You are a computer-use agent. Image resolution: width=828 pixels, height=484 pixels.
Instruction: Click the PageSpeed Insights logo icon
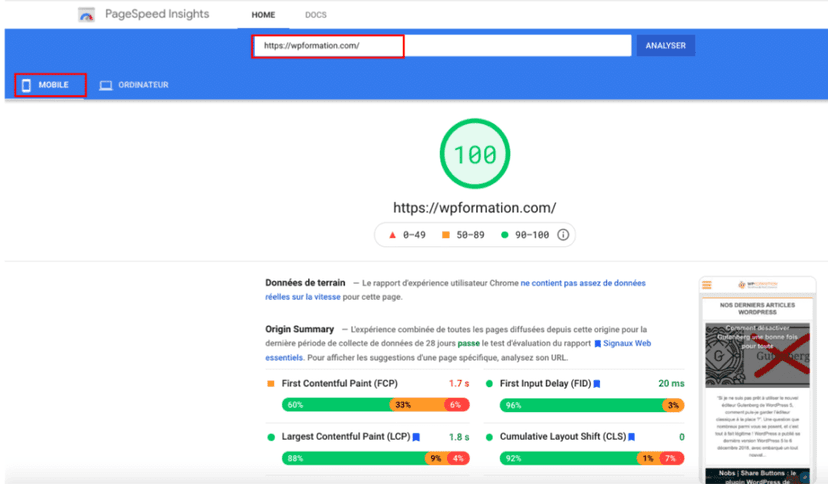point(87,15)
